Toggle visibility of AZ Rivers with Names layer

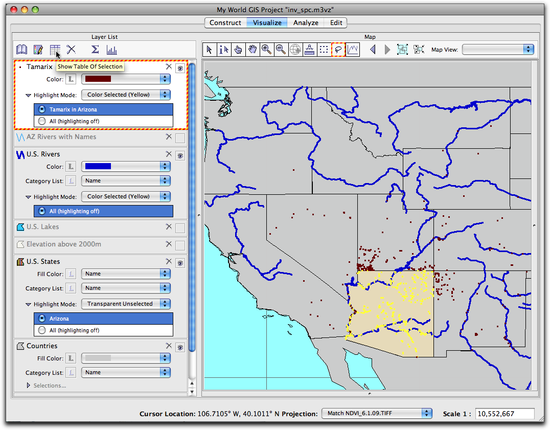click(x=180, y=138)
